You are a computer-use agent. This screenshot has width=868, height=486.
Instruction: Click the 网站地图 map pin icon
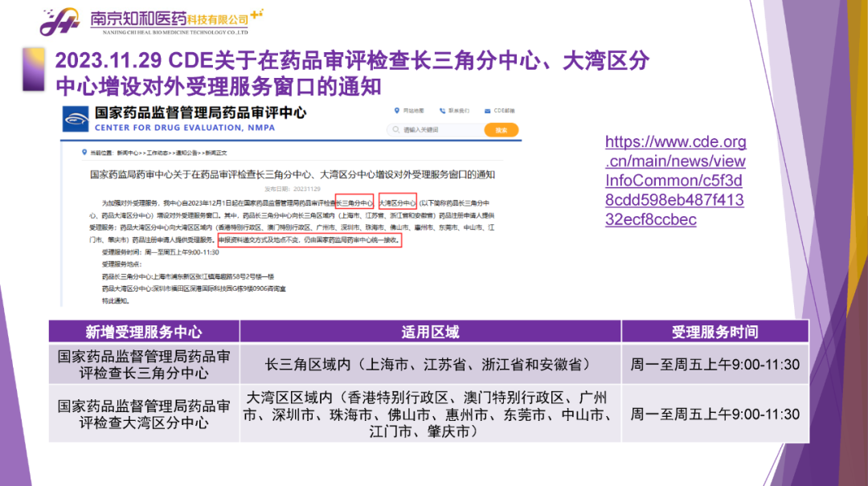coord(396,110)
